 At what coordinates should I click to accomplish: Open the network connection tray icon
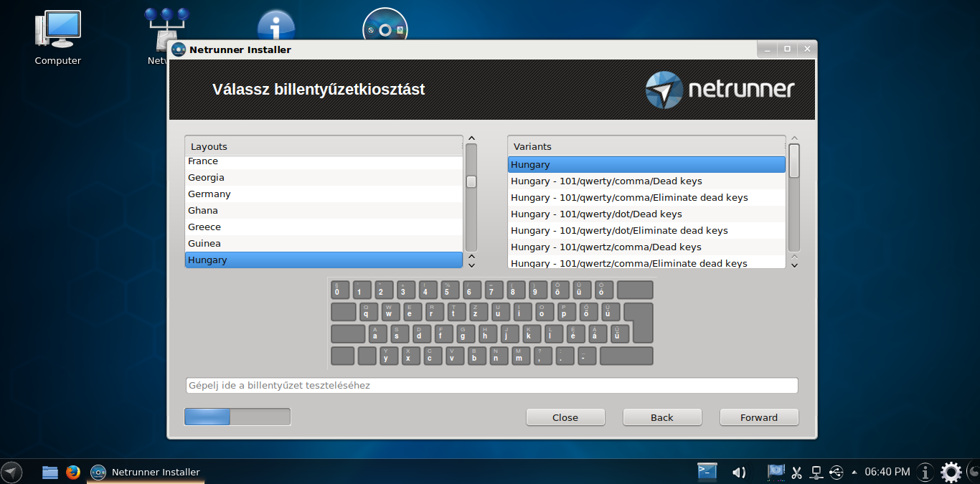coord(816,472)
